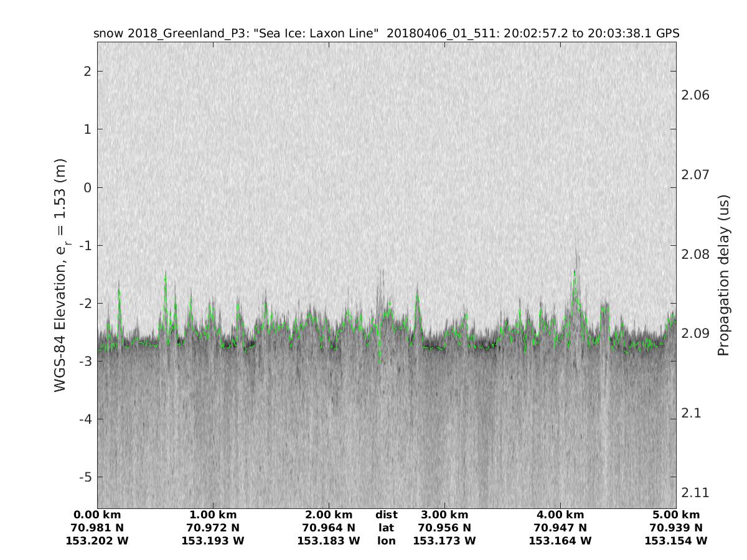Screen dimensions: 747x560
Task: Click the tallest green surface peak near 4 km
Action: 575,273
